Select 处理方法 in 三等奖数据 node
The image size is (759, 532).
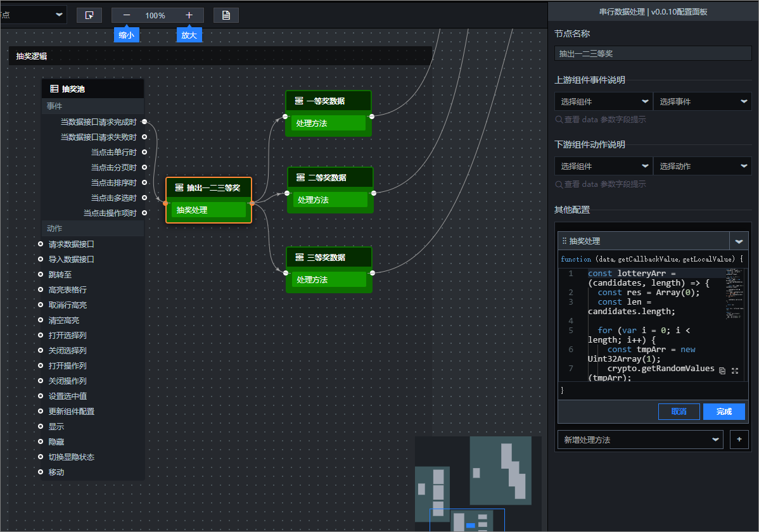click(x=329, y=280)
